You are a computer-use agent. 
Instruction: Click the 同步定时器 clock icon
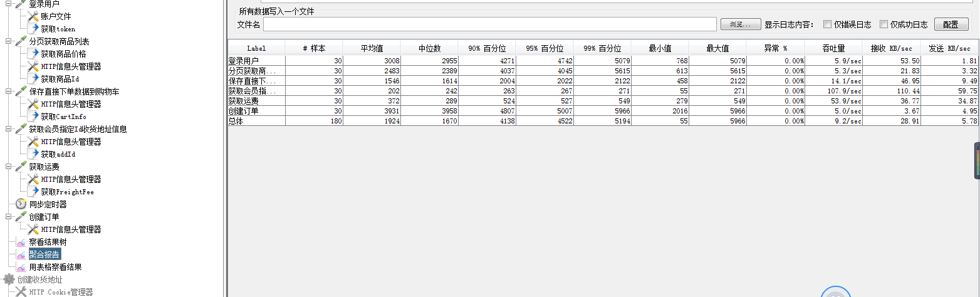coord(21,204)
